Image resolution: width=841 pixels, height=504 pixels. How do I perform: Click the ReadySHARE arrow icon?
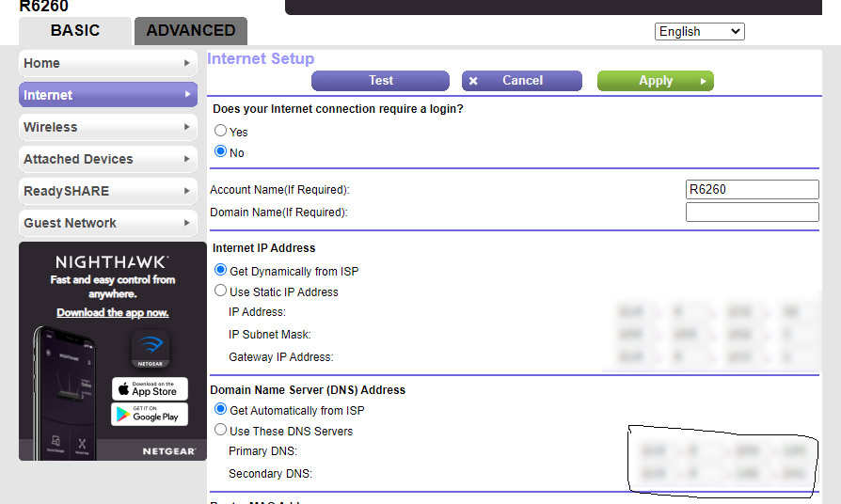(186, 191)
